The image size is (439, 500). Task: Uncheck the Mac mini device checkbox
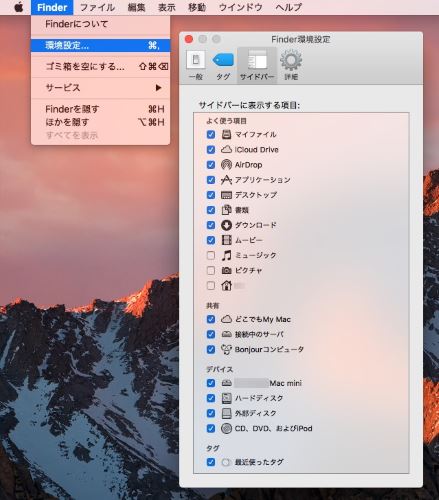[211, 383]
